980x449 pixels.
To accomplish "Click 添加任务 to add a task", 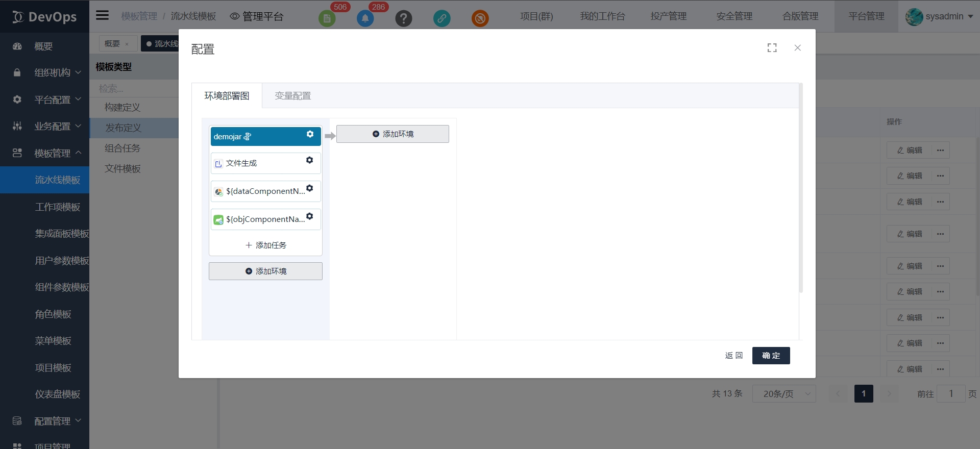I will (265, 245).
